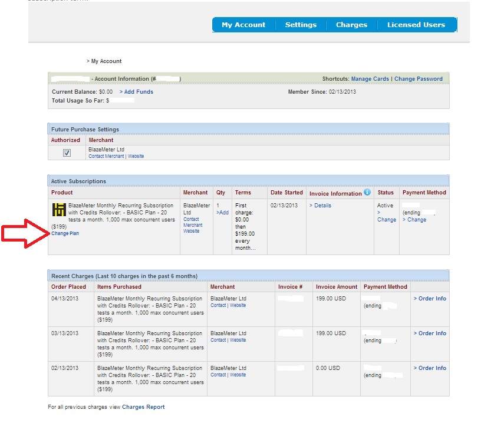Click the 199.00 USD amount for 04/13/2013
504x433 pixels.
click(331, 299)
